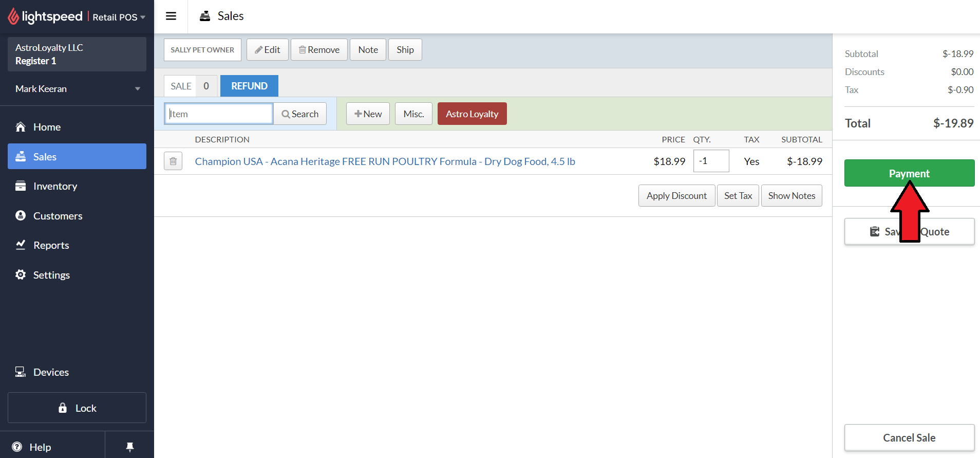Open Devices in sidebar
Viewport: 980px width, 458px height.
point(77,372)
